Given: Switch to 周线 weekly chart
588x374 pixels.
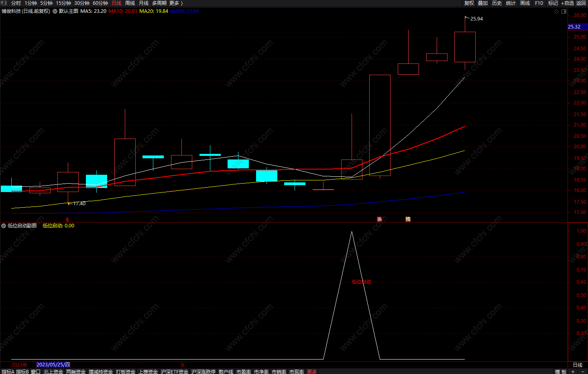Looking at the screenshot, I should 130,3.
